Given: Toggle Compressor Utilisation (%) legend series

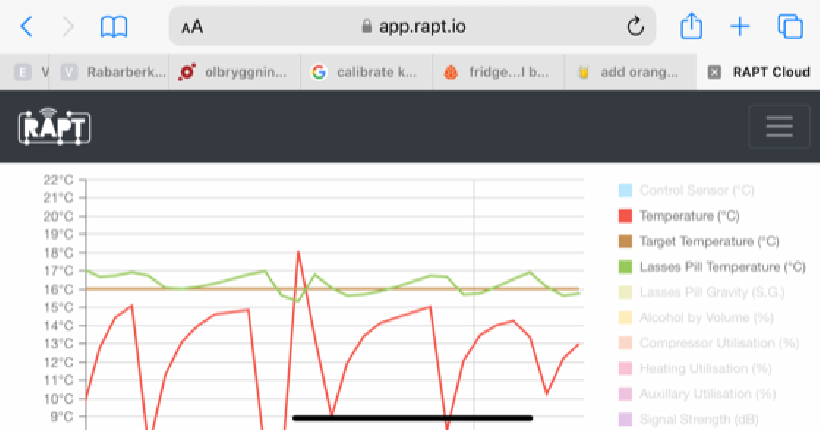Looking at the screenshot, I should coord(709,343).
